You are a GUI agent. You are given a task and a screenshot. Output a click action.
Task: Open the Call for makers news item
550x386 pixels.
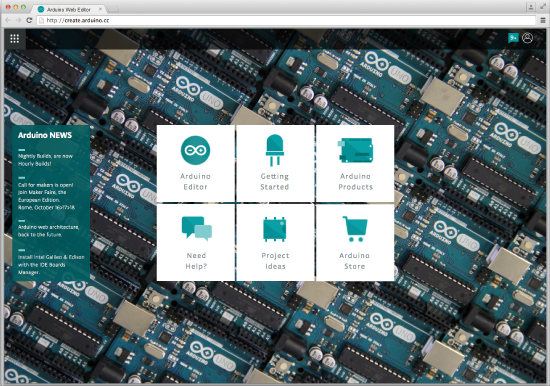(x=46, y=196)
